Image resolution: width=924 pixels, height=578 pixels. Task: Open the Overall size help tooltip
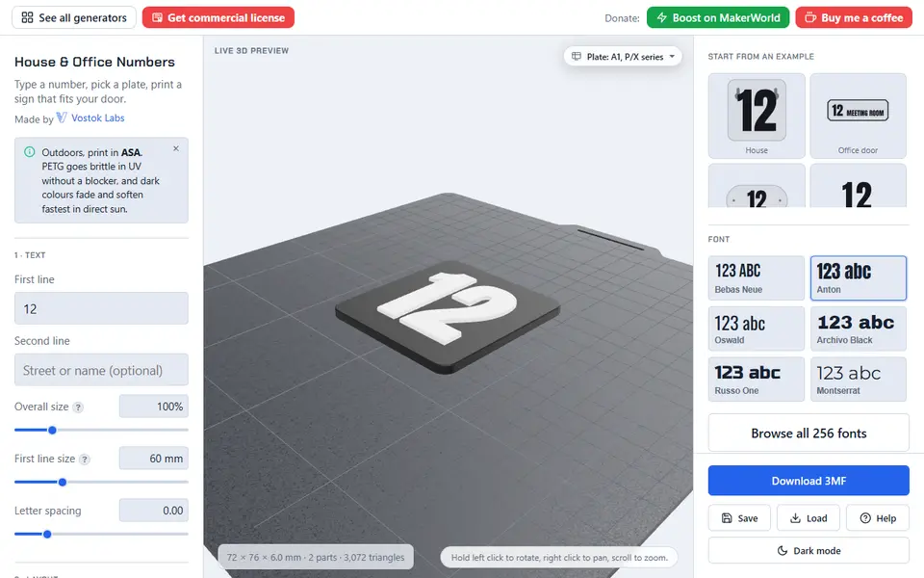[x=78, y=407]
